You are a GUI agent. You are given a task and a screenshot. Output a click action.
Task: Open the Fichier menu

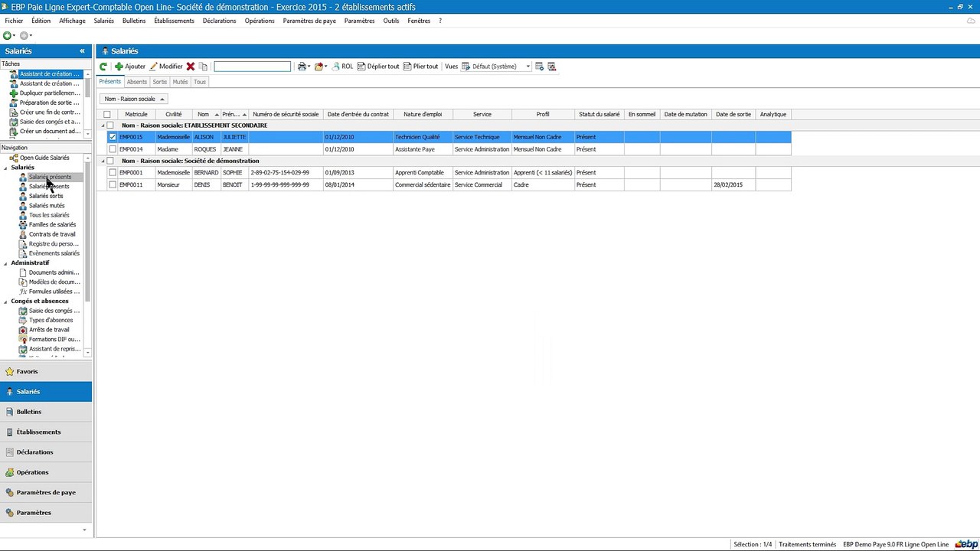coord(14,21)
